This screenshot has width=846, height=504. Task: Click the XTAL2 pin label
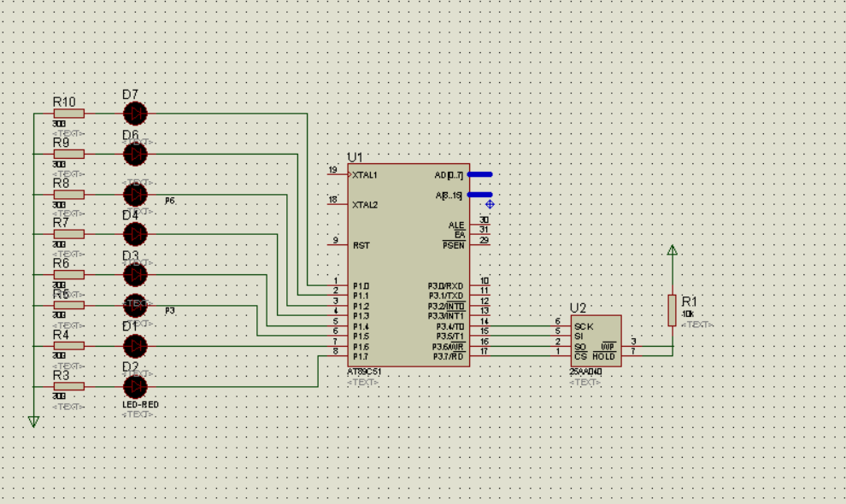365,205
